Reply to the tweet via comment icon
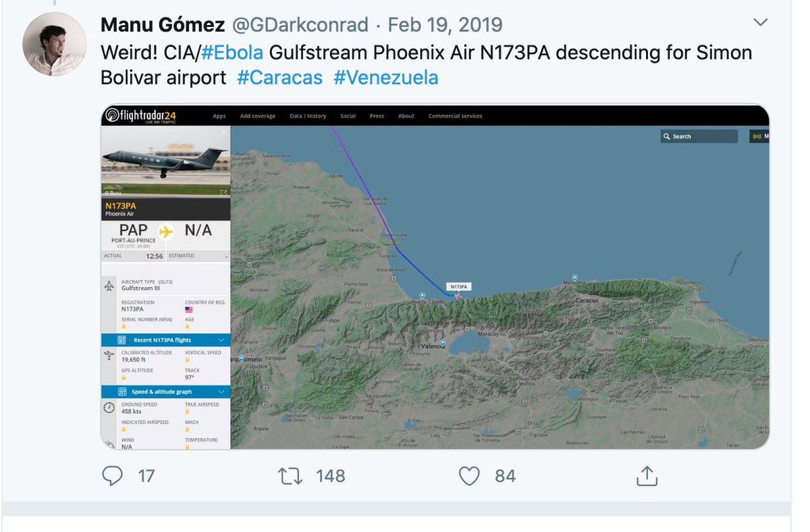The image size is (810, 532). pos(112,476)
